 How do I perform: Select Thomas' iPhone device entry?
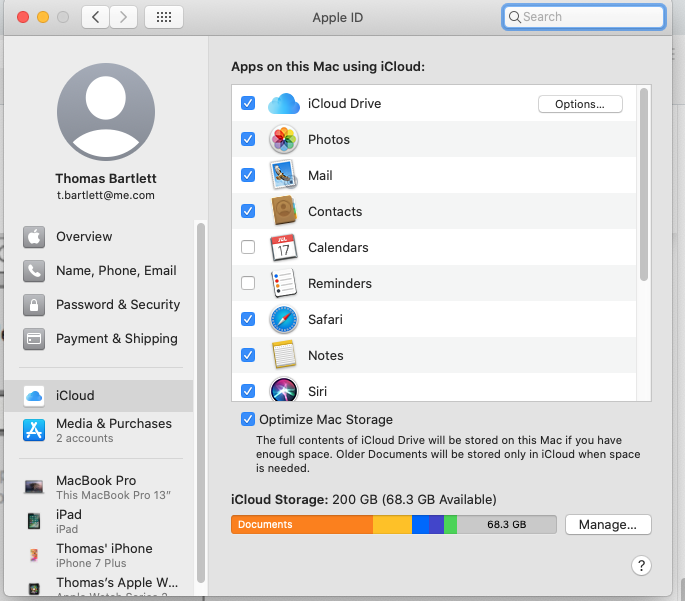[100, 555]
